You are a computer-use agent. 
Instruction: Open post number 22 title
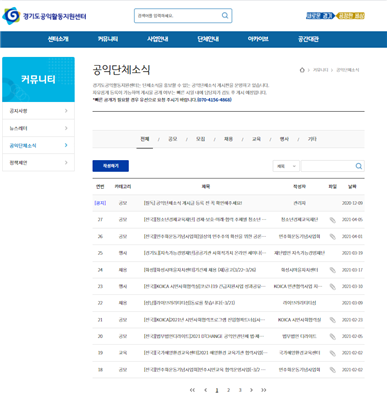pos(189,303)
